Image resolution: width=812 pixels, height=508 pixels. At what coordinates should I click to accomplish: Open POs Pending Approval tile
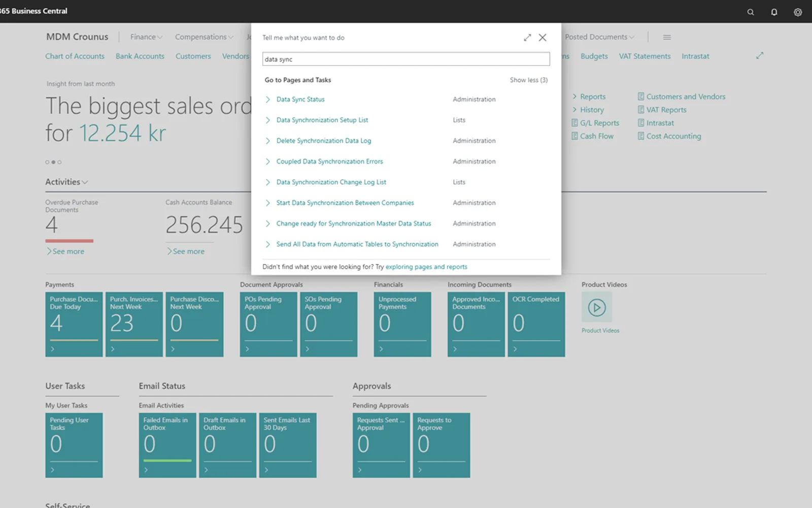(x=268, y=324)
